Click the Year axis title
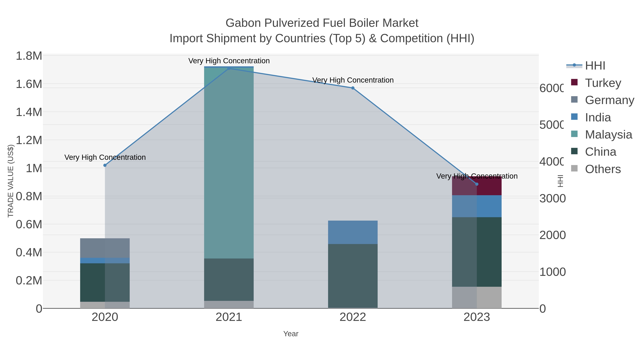Viewport: 644px width, 362px height. [291, 334]
